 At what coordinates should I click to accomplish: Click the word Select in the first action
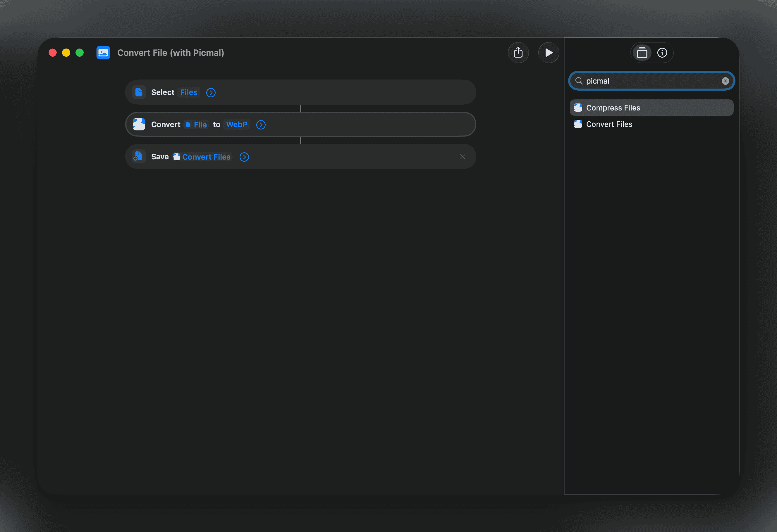coord(163,92)
